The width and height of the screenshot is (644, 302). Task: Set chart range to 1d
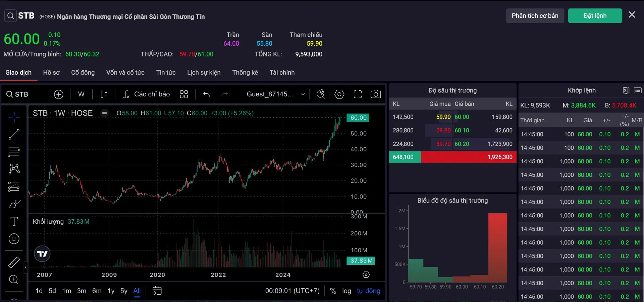[39, 291]
